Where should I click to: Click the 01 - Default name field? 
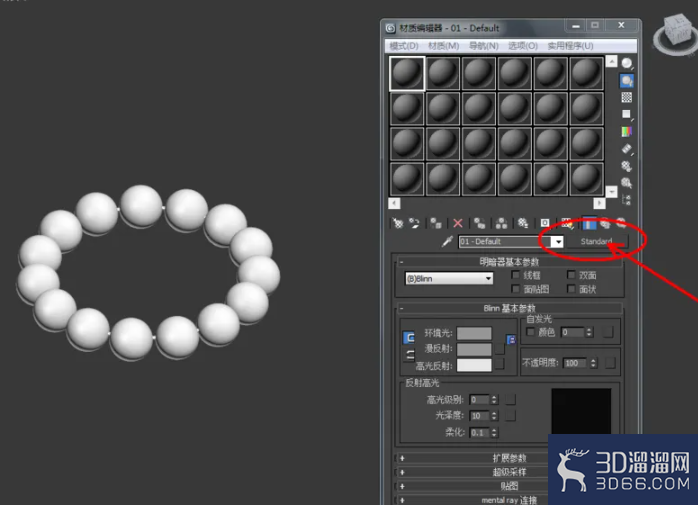[x=505, y=241]
